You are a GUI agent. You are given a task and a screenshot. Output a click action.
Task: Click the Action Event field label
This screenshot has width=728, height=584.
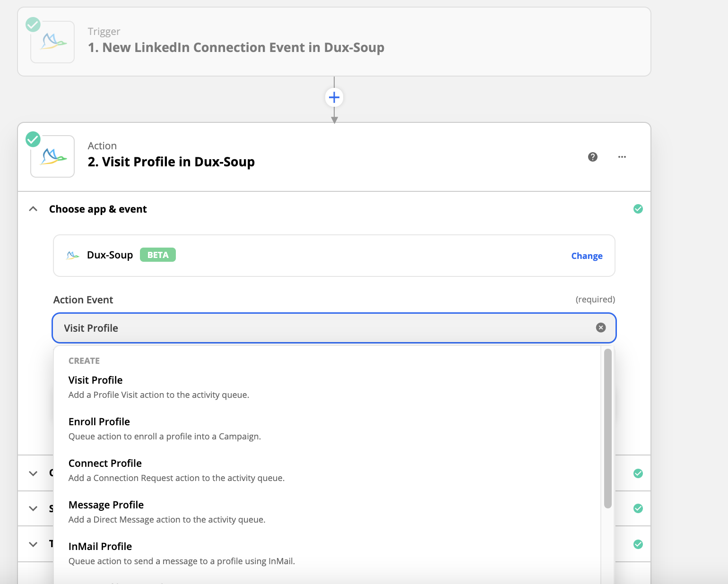point(83,300)
